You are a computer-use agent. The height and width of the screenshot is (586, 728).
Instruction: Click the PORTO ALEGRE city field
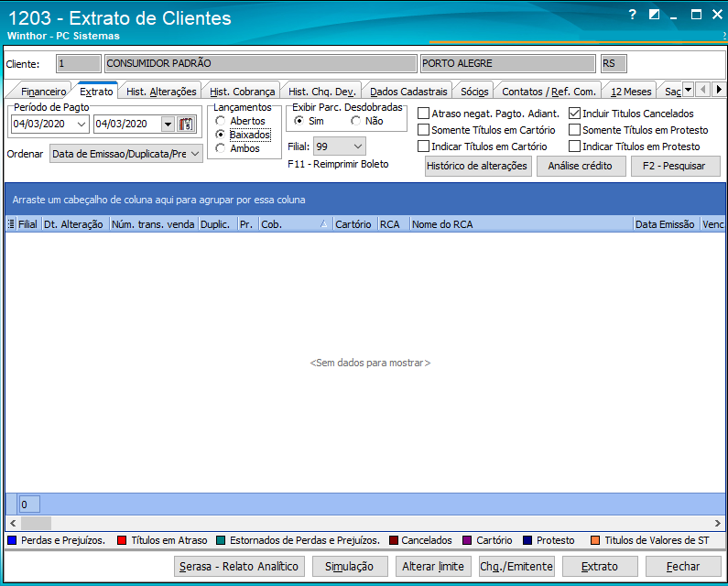508,63
